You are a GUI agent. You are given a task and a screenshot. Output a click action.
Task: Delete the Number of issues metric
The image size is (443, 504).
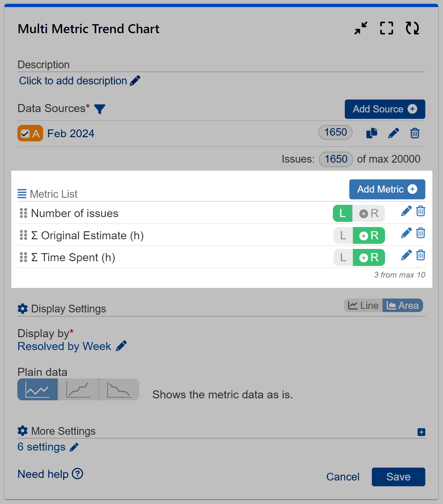click(420, 211)
